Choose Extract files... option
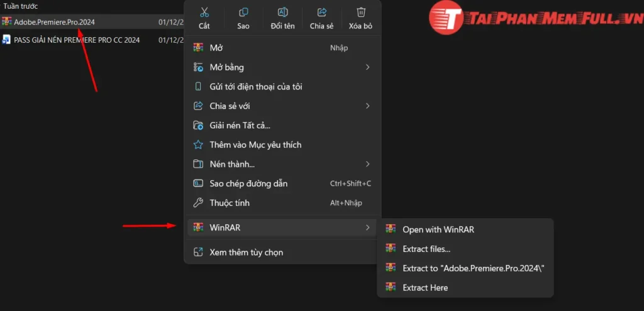This screenshot has height=311, width=644. pos(465,249)
